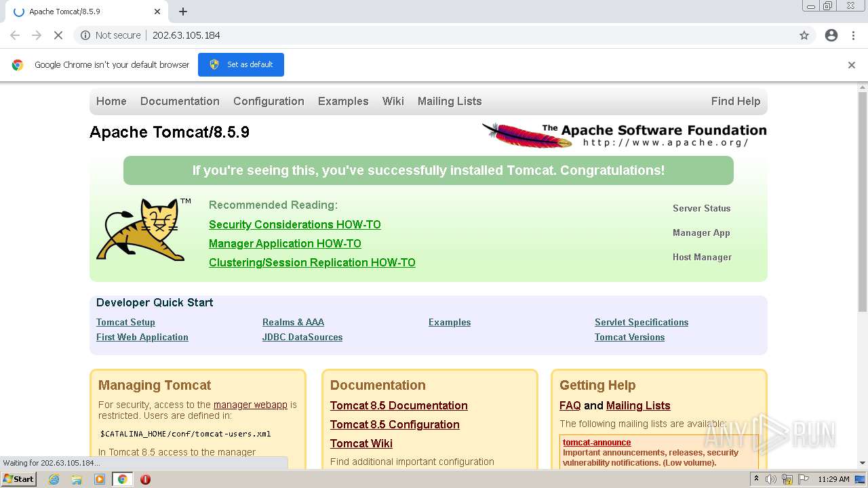The image size is (868, 488).
Task: Open Tomcat Setup link
Action: [x=125, y=322]
